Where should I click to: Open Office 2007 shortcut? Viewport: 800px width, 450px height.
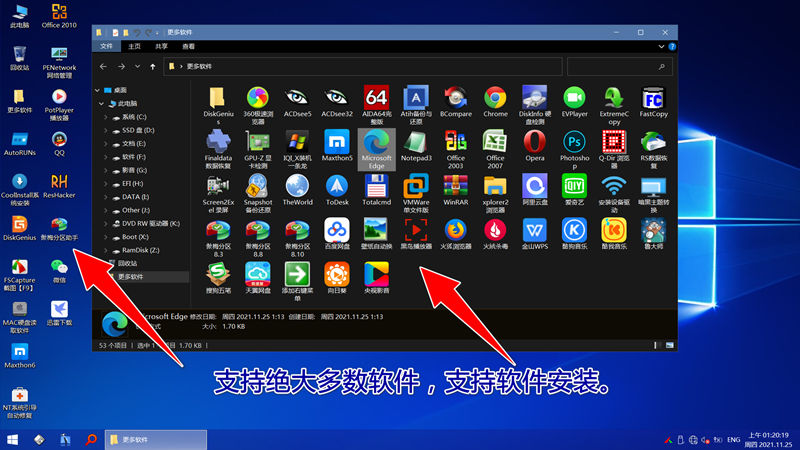point(495,149)
